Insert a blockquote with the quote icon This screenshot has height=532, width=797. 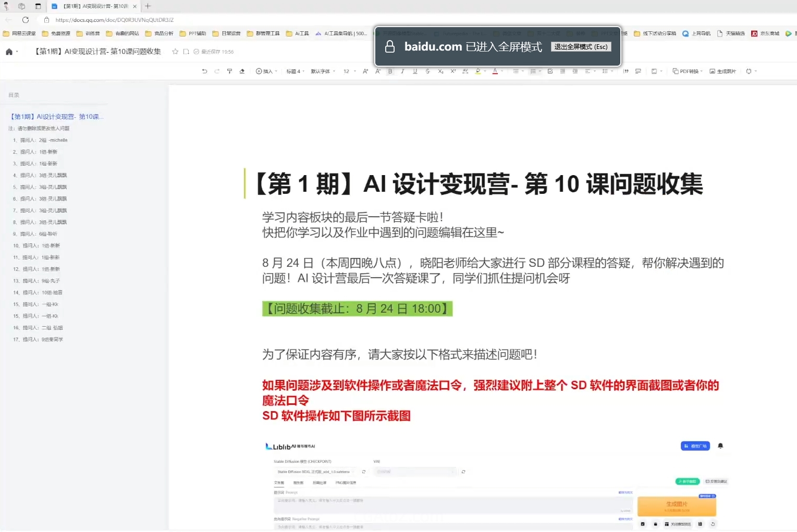(626, 71)
